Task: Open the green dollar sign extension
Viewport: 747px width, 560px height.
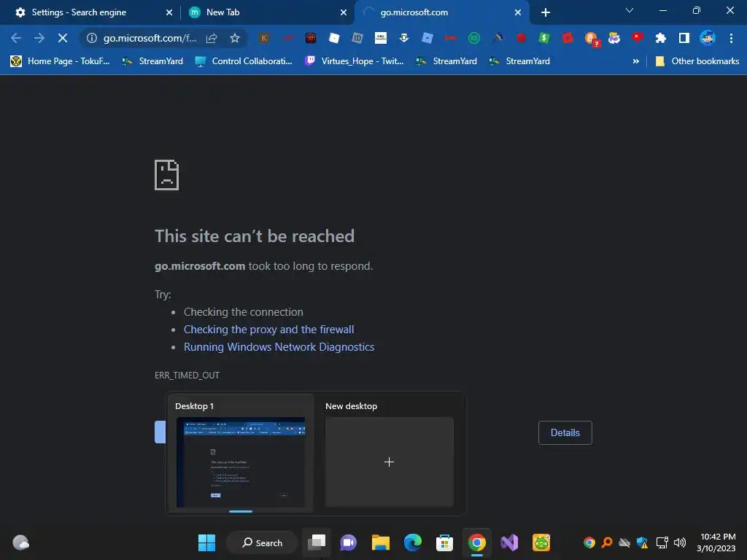Action: click(544, 38)
